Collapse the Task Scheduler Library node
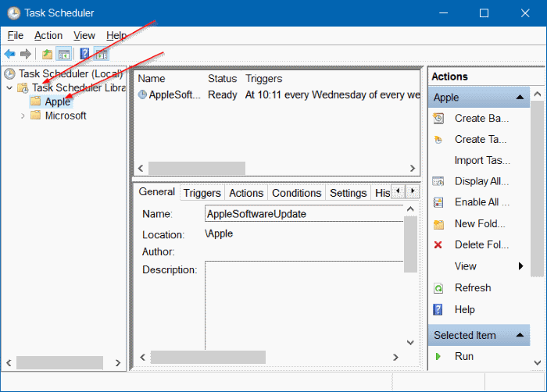547x392 pixels. 9,88
